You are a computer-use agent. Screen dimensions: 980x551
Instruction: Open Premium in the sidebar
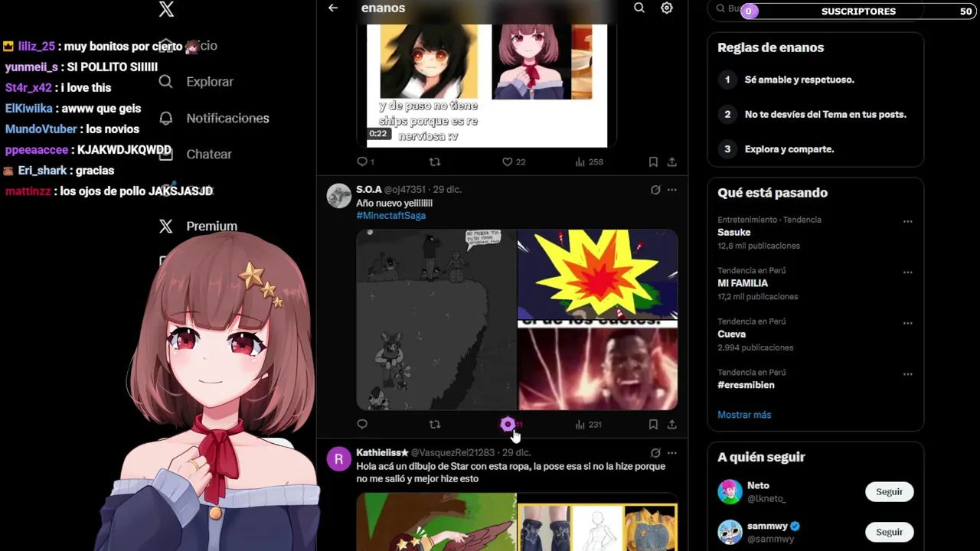coord(211,227)
